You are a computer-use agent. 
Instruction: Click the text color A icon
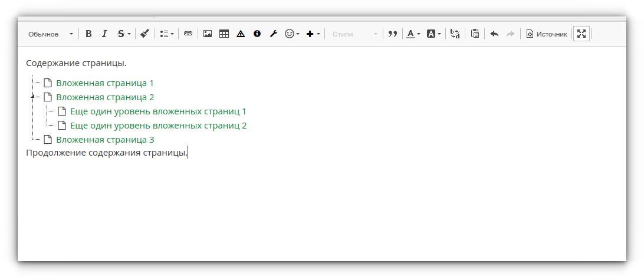(x=410, y=34)
